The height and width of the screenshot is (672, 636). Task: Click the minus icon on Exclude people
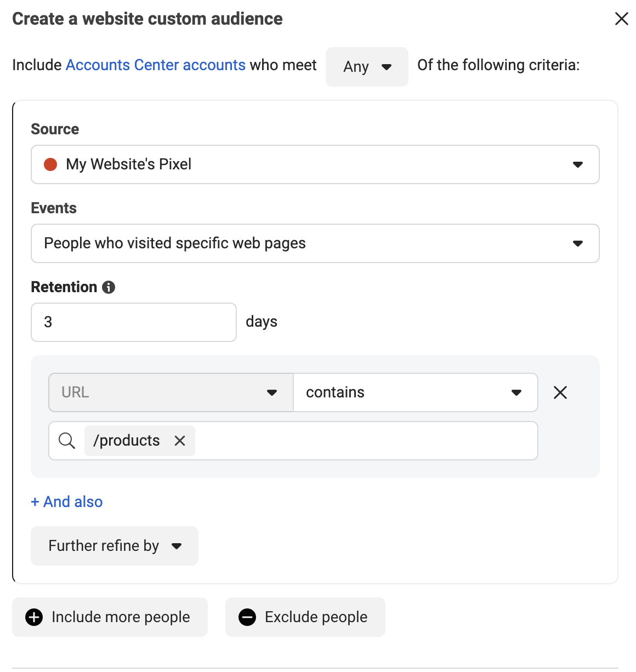[x=247, y=617]
